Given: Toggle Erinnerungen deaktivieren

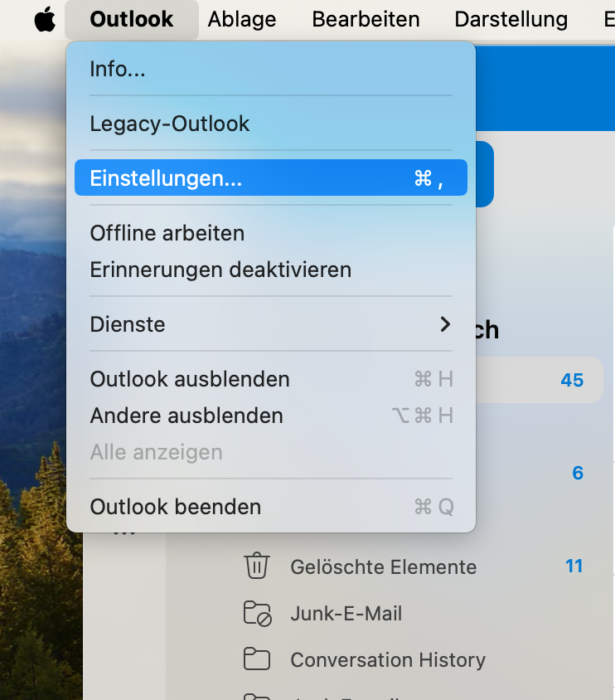Looking at the screenshot, I should [220, 270].
